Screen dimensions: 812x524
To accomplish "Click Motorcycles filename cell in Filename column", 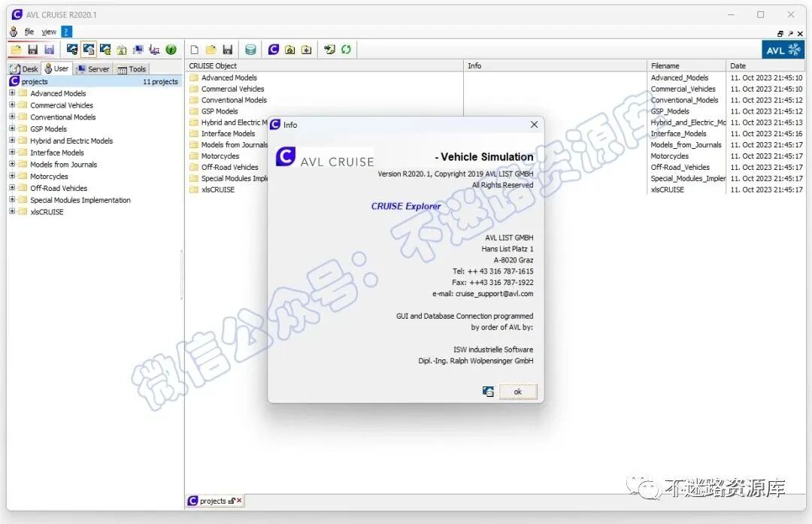I will [x=670, y=156].
